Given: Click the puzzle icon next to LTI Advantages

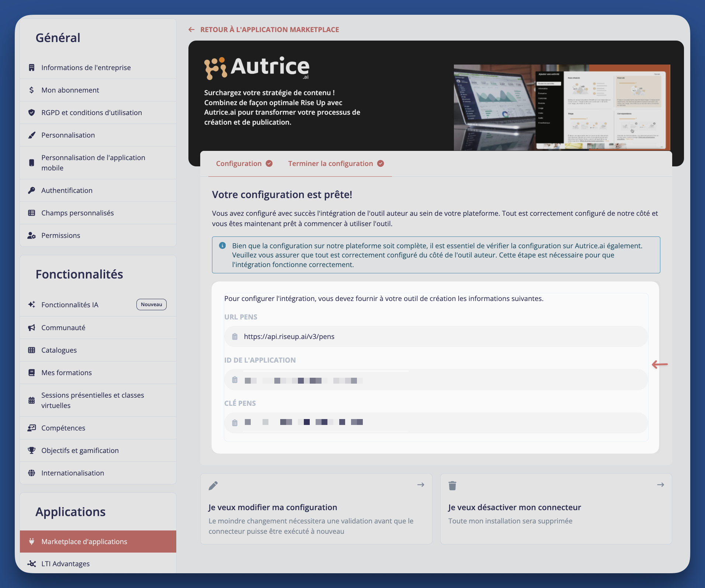Looking at the screenshot, I should coord(31,563).
